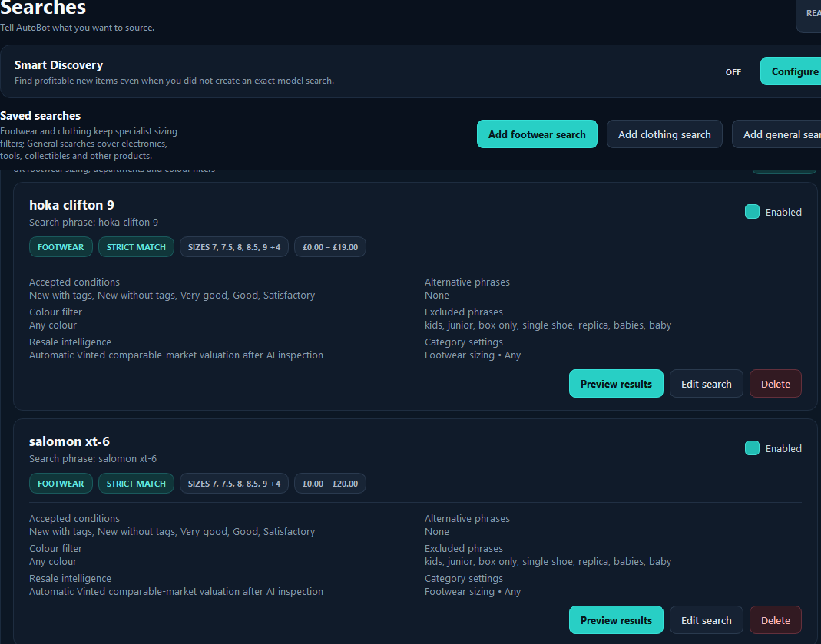This screenshot has width=821, height=644.
Task: Delete the hoka clifton 9 search
Action: 775,384
